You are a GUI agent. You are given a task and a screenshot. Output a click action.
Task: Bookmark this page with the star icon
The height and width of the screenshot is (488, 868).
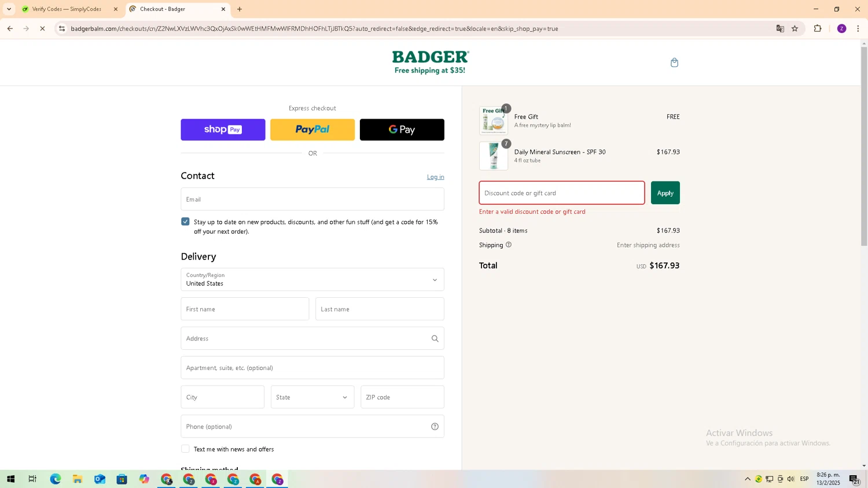point(795,28)
